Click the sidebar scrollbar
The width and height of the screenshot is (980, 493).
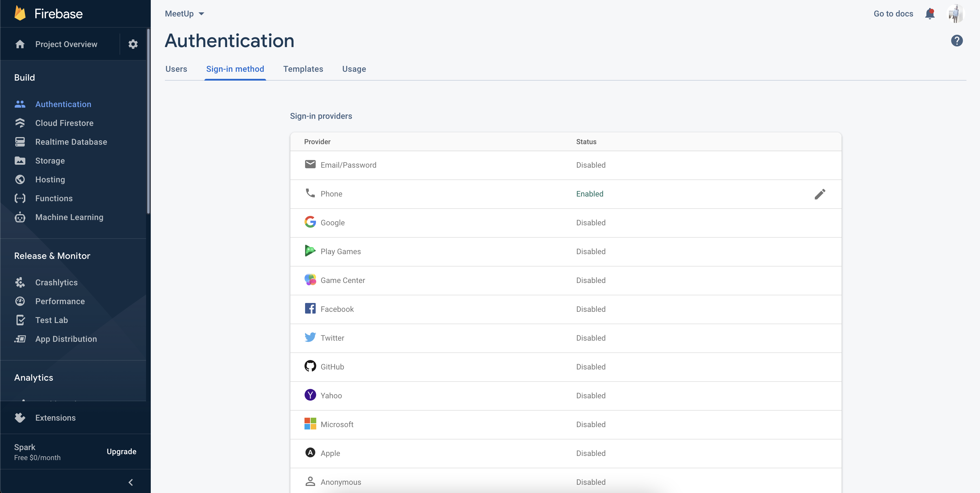(148, 122)
